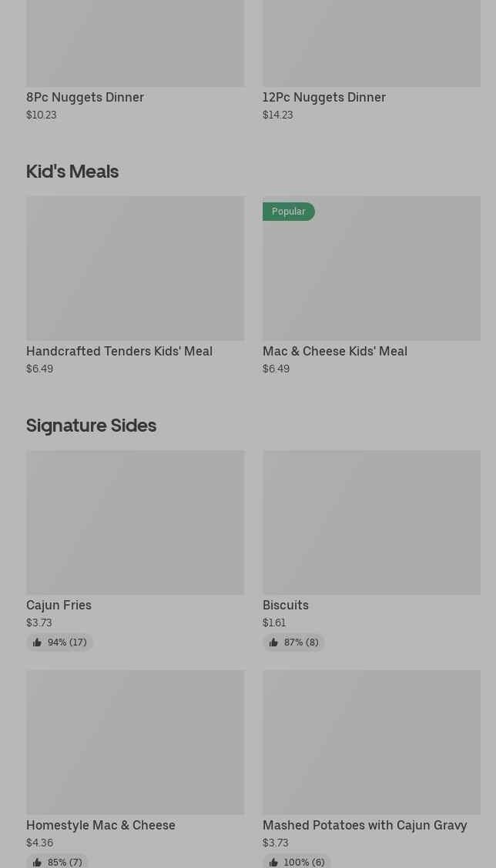Choose the Mac & Cheese Kids' Meal title

pyautogui.click(x=334, y=352)
